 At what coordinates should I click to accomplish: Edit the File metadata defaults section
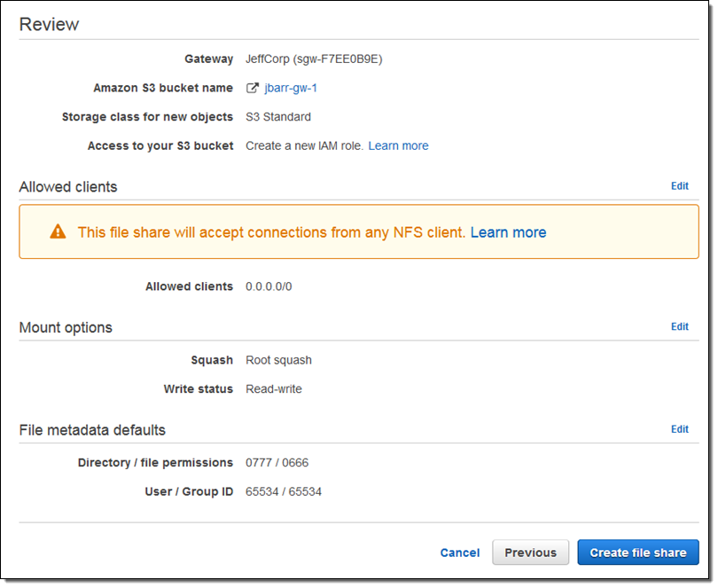point(679,429)
